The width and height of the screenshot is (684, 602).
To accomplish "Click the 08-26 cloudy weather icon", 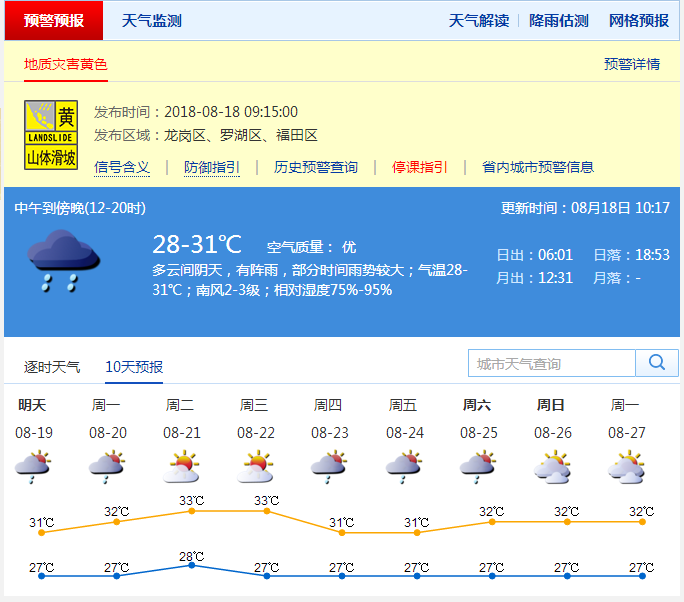I will [x=552, y=466].
